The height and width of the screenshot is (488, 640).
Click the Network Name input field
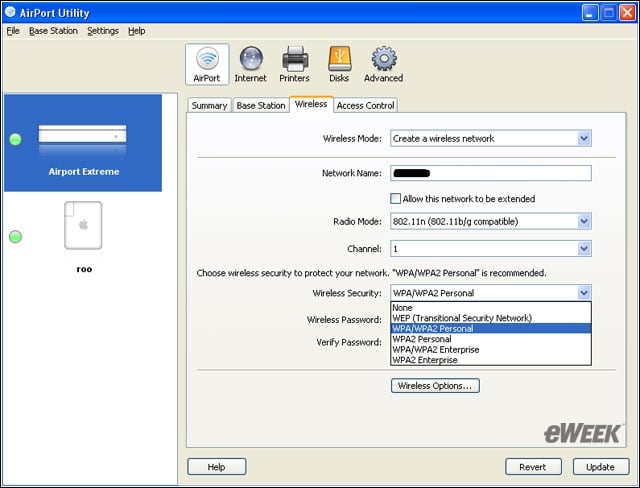pyautogui.click(x=491, y=173)
